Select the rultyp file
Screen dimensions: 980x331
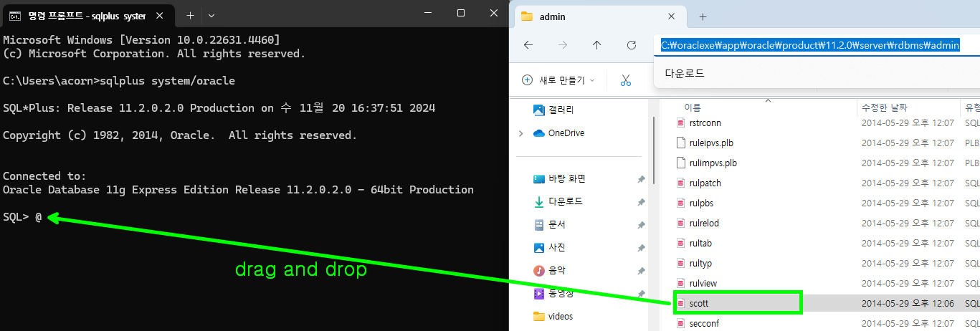pos(700,263)
